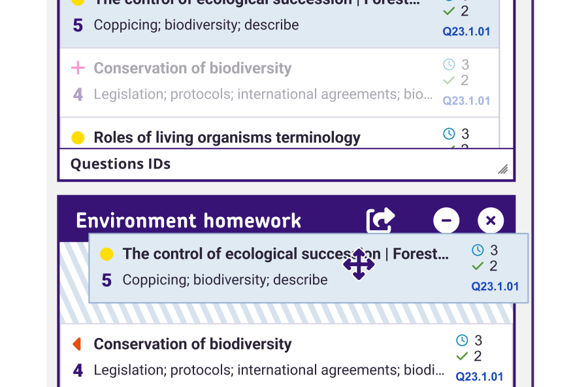The image size is (588, 387).
Task: Open the Q23.1.01 link in the bottom homework row
Action: [x=480, y=377]
